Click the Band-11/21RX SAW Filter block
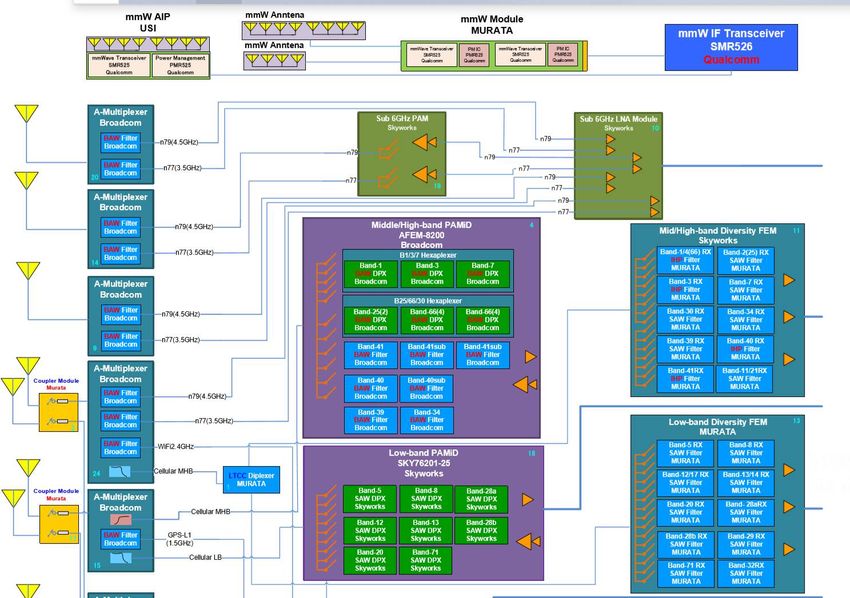 click(x=745, y=379)
